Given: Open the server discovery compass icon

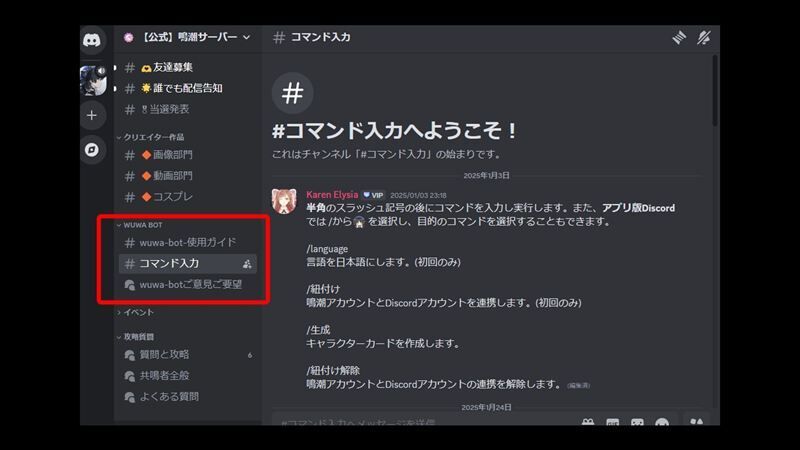Looking at the screenshot, I should (92, 149).
